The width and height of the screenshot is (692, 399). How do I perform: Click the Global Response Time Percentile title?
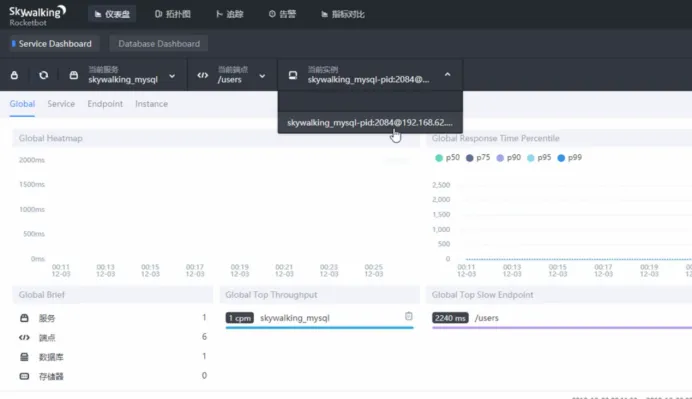(x=496, y=138)
